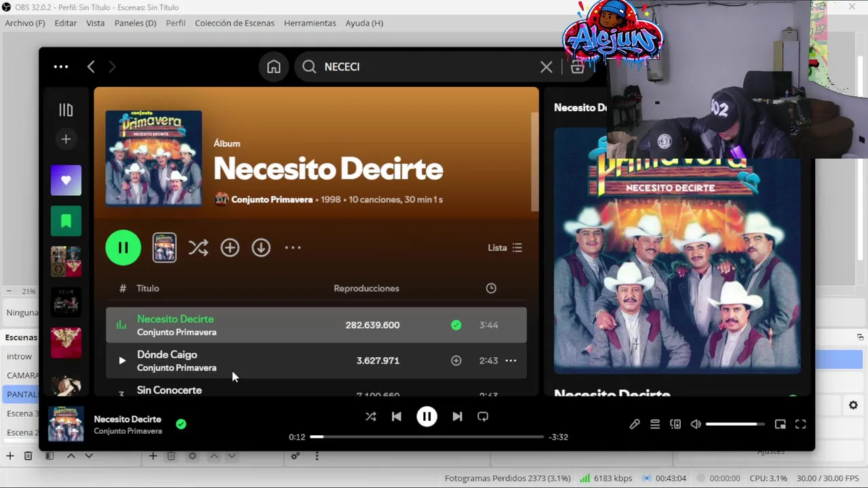Skip to the next track
Screen dimensions: 868x488
click(457, 417)
